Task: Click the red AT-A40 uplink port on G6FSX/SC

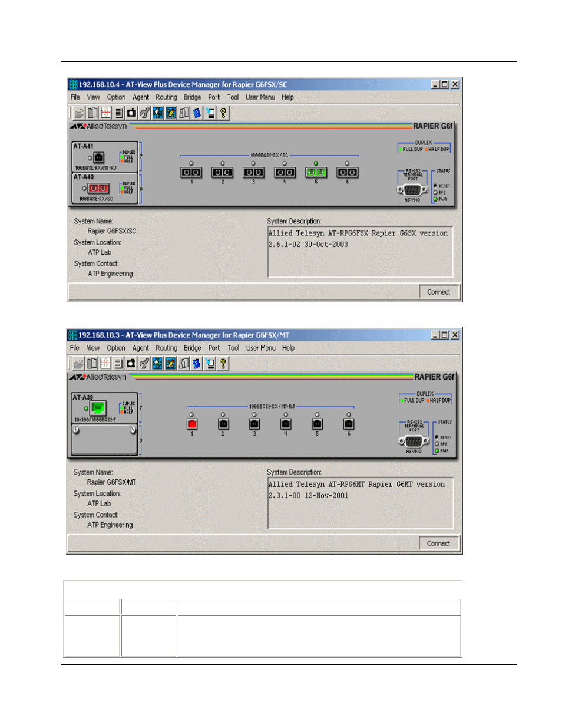Action: coord(98,188)
